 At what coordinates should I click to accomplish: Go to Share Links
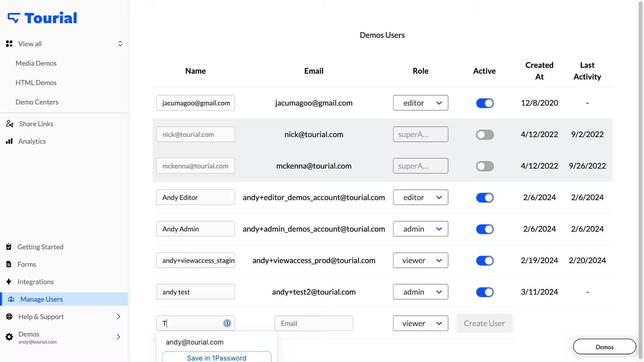pyautogui.click(x=36, y=124)
